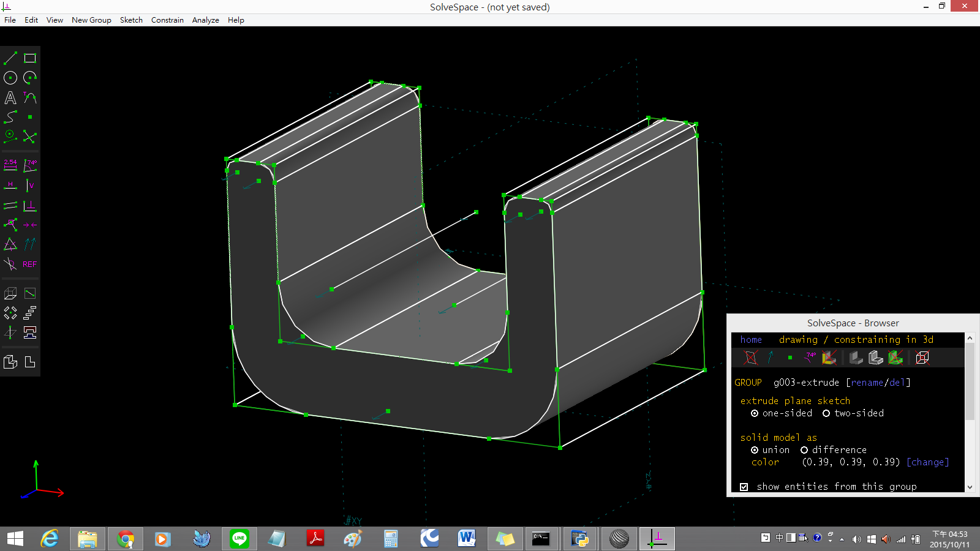The image size is (980, 551).
Task: Select one-sided extrude radio button
Action: 755,413
